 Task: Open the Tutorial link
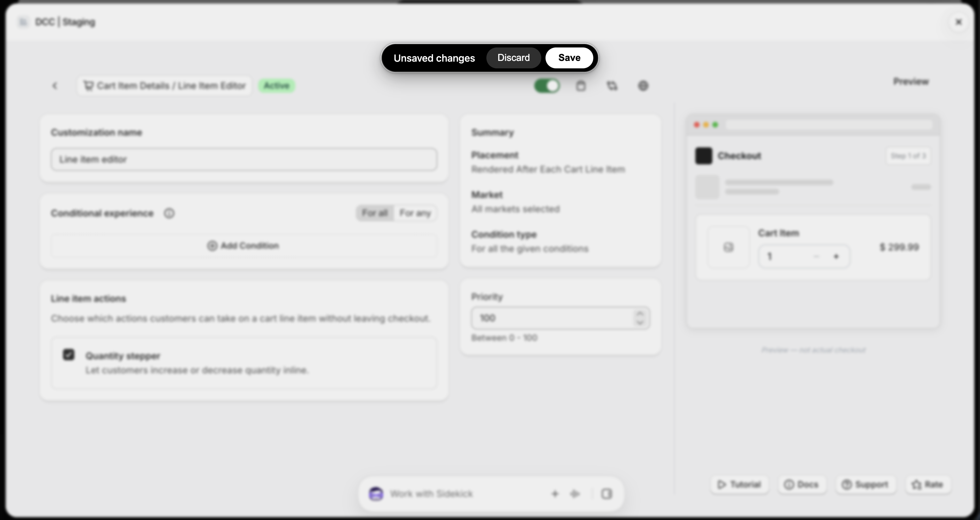coord(739,485)
